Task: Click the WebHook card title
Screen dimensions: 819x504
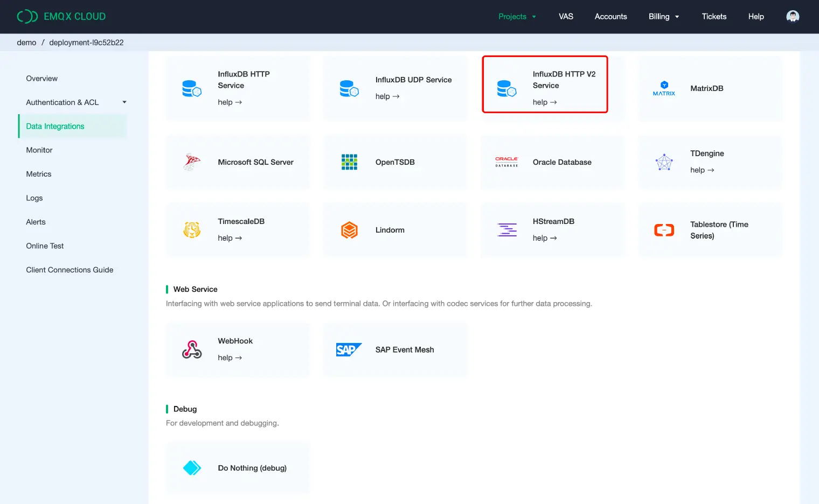Action: 235,341
